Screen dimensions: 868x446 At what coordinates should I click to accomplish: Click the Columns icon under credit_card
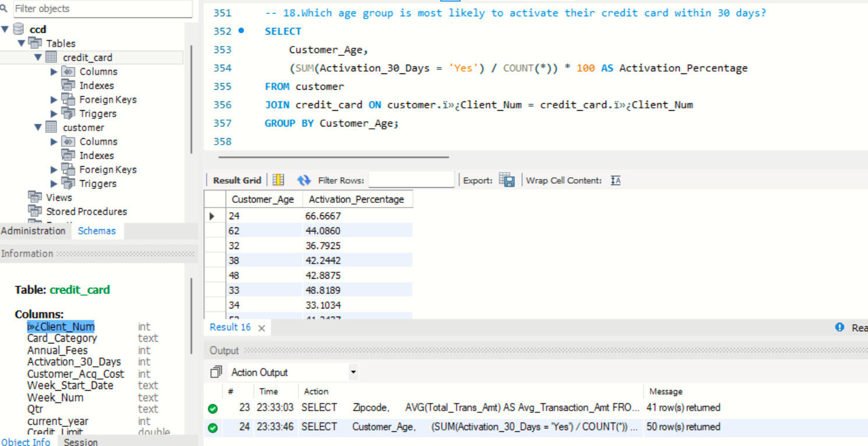[68, 71]
